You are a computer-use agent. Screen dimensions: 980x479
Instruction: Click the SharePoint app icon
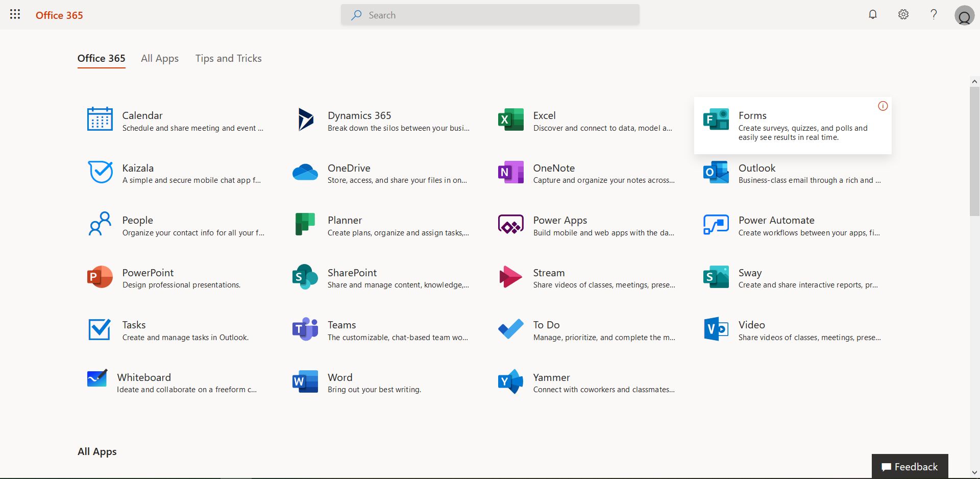[x=305, y=277]
